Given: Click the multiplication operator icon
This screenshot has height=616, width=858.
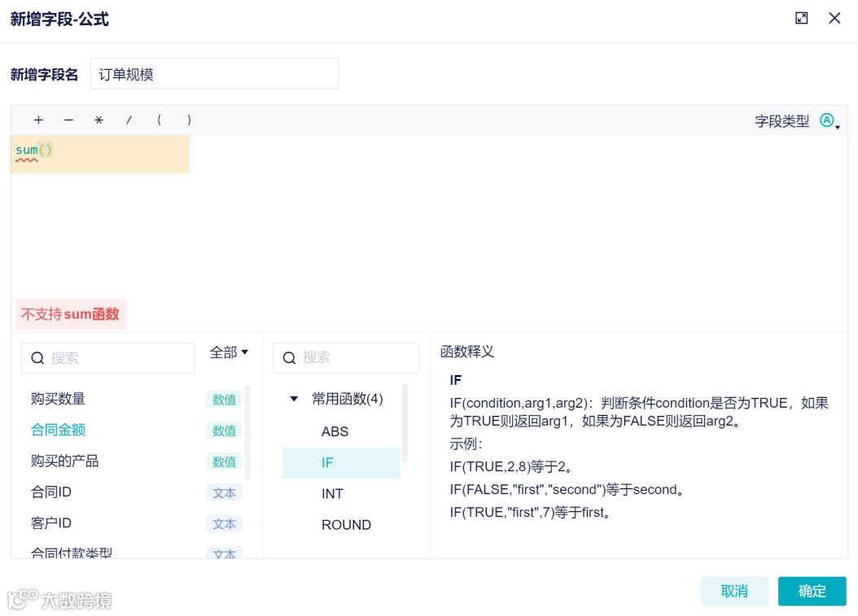Looking at the screenshot, I should pos(98,120).
